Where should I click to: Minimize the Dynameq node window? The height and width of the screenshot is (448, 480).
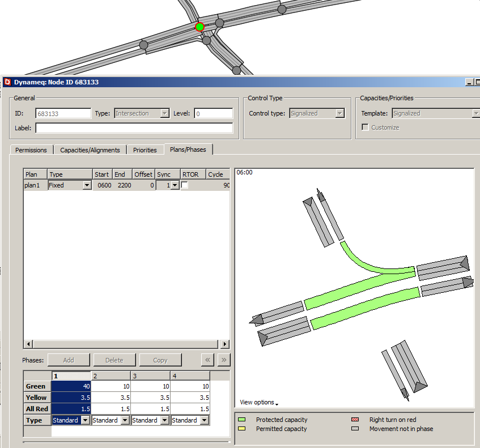[x=469, y=82]
